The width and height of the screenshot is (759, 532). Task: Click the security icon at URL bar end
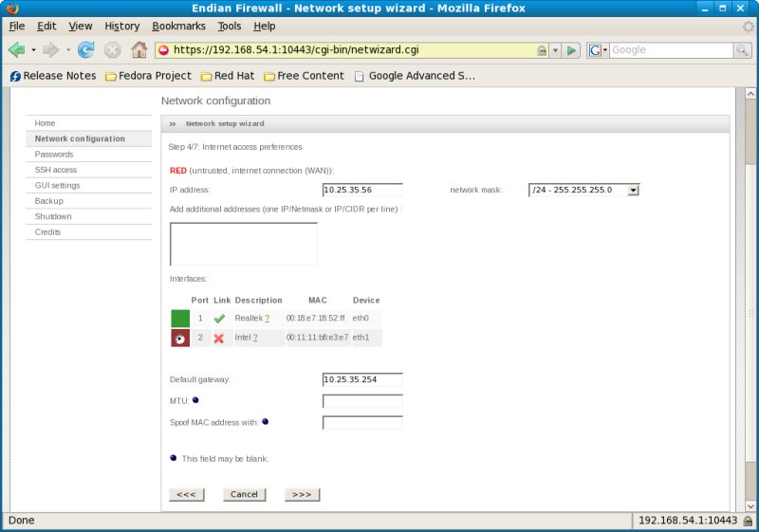(542, 50)
